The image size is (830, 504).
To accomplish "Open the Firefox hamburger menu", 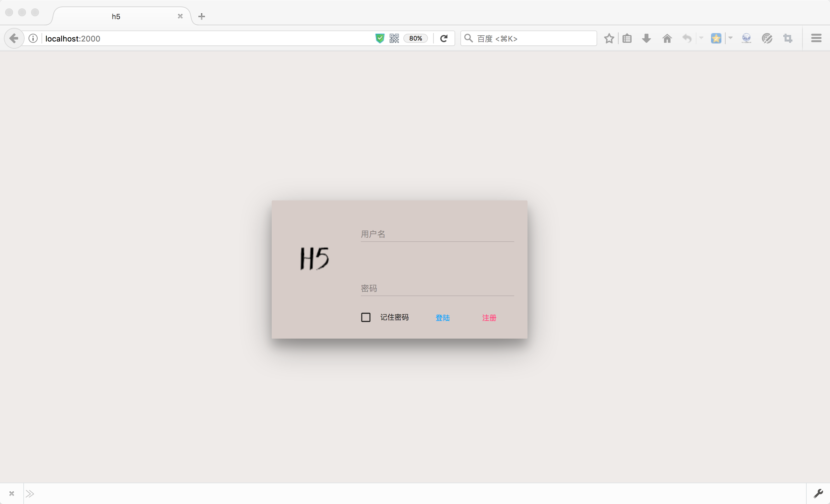I will tap(816, 38).
